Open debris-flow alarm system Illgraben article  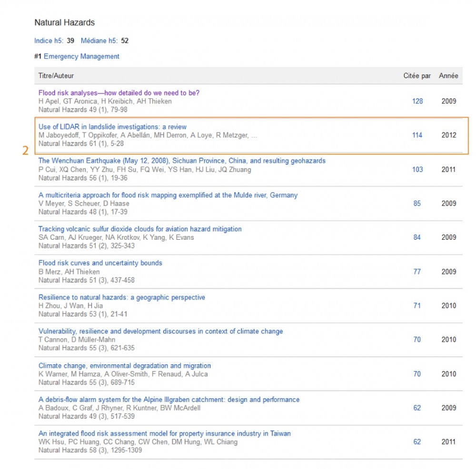[169, 400]
